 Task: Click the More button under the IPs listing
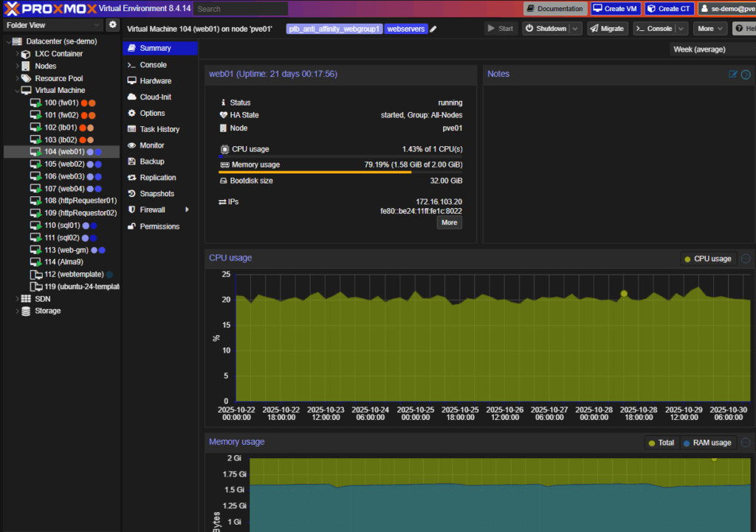(x=449, y=222)
